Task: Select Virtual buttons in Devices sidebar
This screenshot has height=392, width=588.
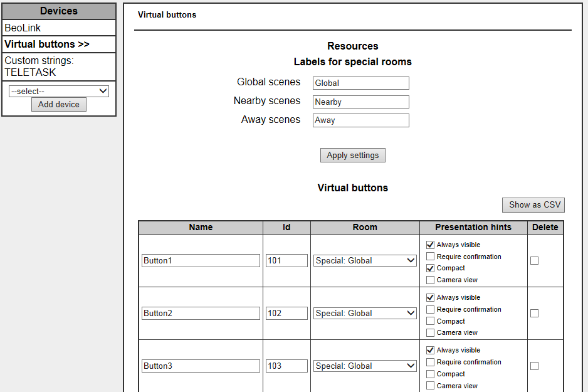Action: point(47,45)
